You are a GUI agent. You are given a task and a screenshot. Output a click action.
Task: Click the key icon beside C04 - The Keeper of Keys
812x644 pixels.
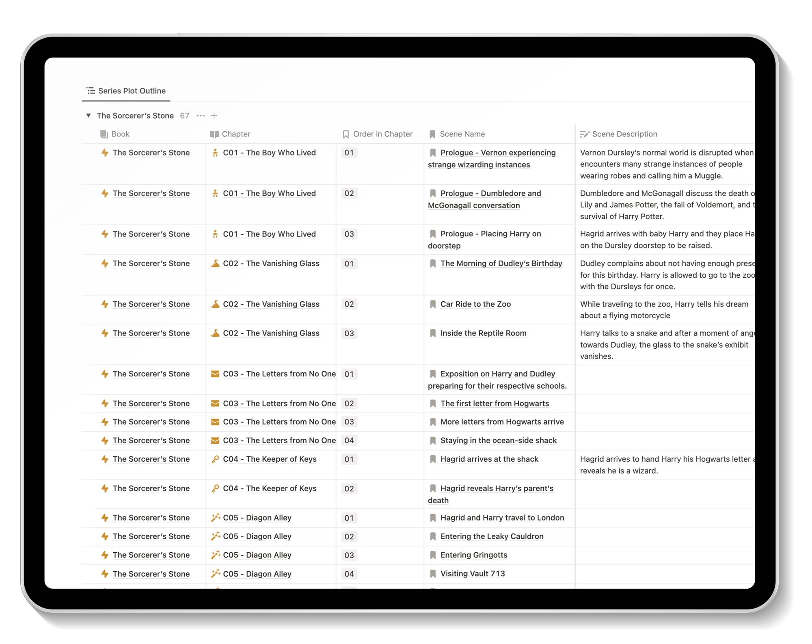tap(215, 459)
